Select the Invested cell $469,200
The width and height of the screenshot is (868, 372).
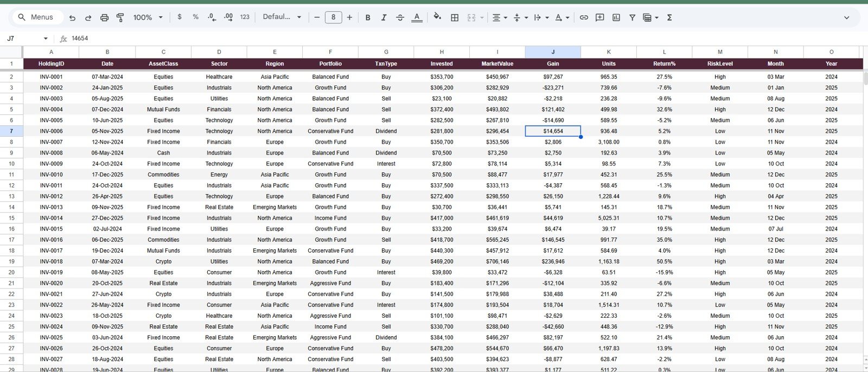[442, 261]
